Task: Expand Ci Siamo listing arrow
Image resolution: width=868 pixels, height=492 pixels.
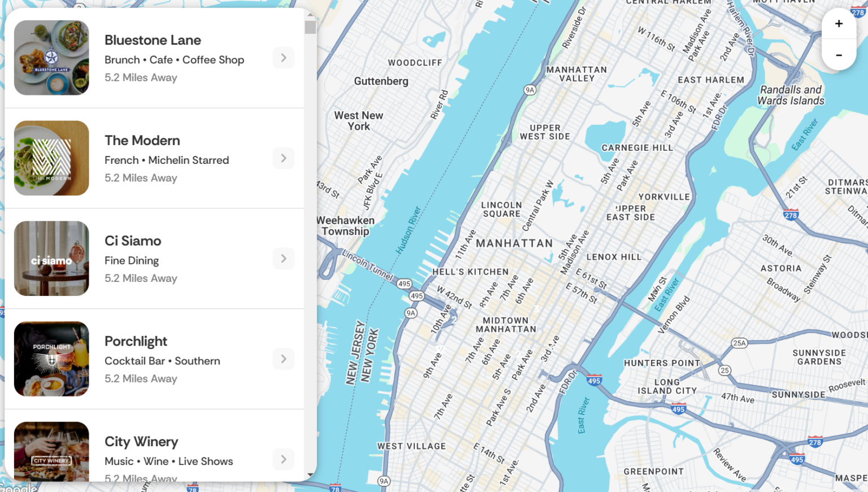Action: pos(284,259)
